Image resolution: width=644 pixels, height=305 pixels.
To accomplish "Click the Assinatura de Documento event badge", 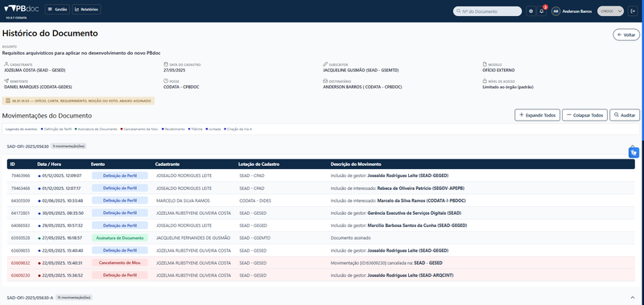I will (x=119, y=237).
